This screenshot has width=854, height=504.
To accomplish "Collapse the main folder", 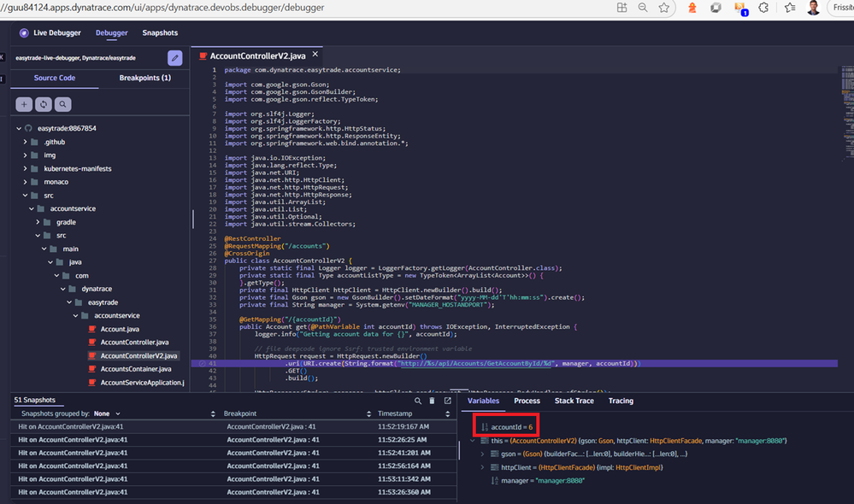I will 44,249.
